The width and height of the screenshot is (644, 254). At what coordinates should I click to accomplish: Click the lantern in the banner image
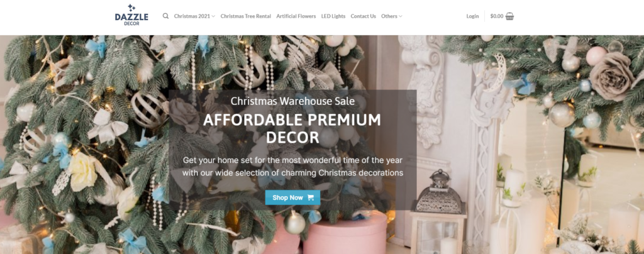pyautogui.click(x=438, y=211)
